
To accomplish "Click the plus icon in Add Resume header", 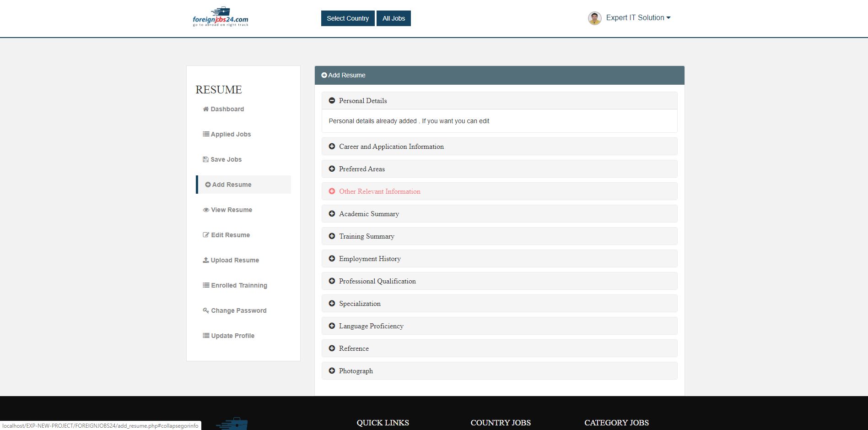I will pyautogui.click(x=324, y=75).
